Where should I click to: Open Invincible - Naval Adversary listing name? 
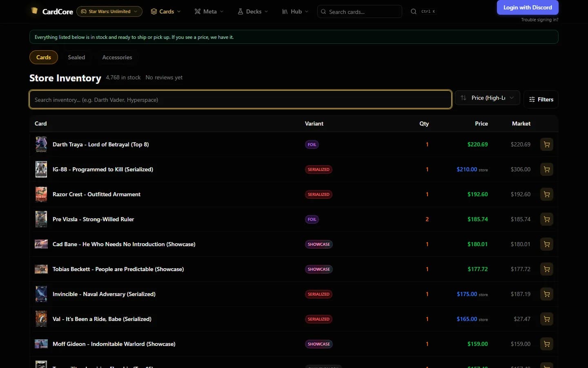pyautogui.click(x=104, y=294)
